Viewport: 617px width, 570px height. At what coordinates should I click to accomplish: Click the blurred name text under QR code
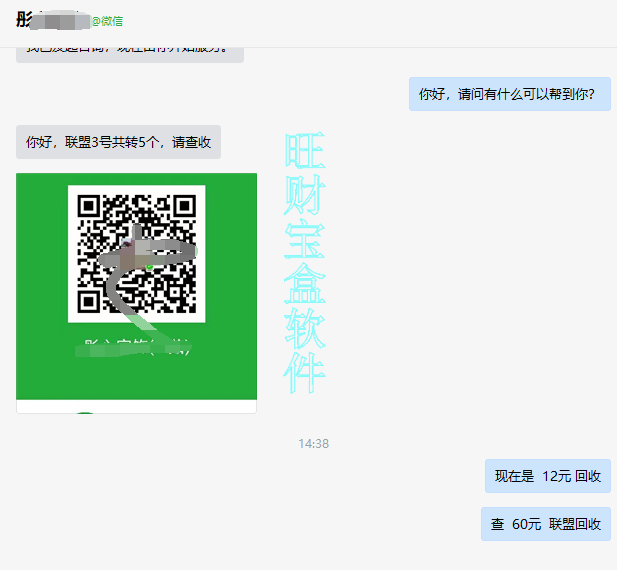(136, 349)
